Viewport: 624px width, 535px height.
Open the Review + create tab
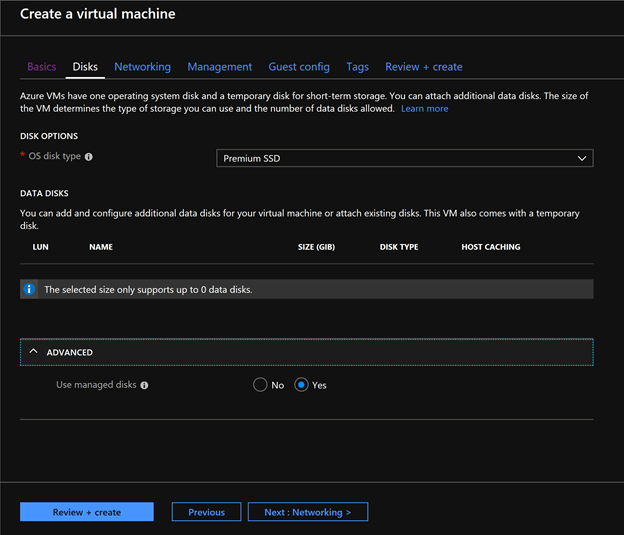point(424,66)
